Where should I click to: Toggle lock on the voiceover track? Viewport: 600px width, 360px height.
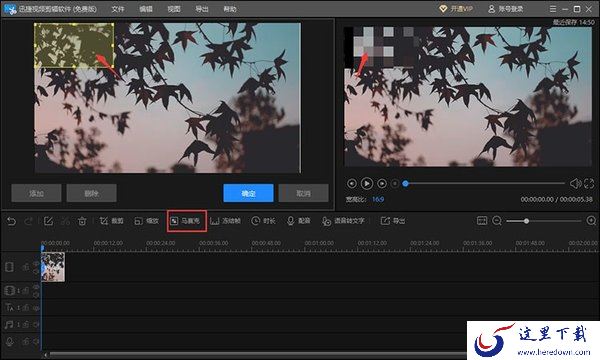point(26,341)
